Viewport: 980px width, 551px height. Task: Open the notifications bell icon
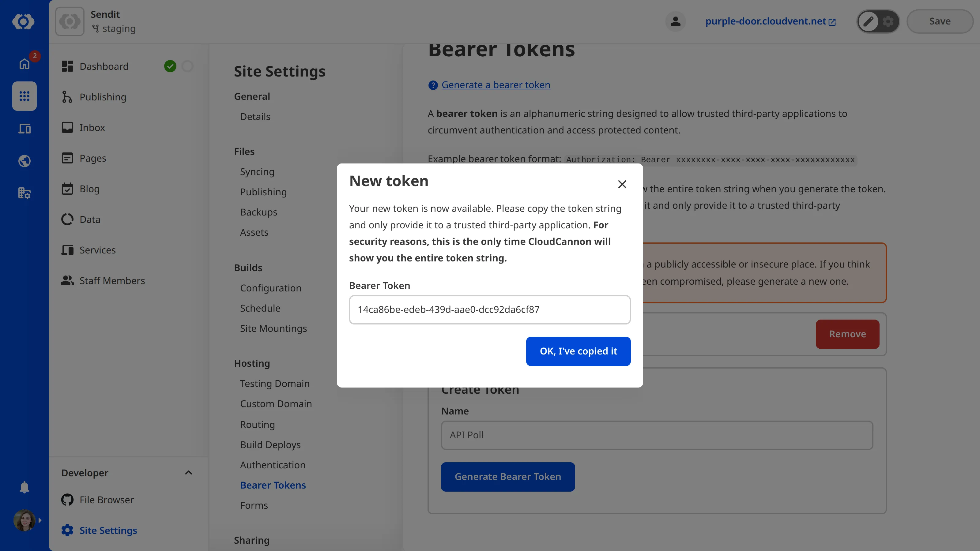[24, 487]
